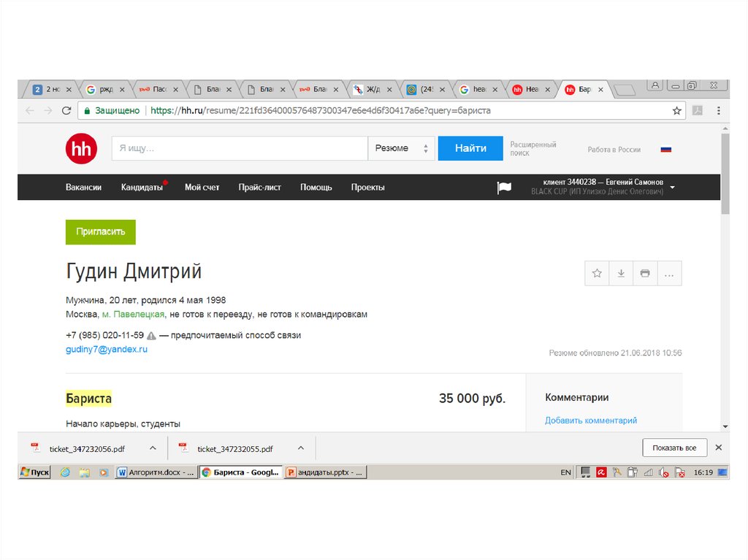The width and height of the screenshot is (748, 560).
Task: Focus the Я ищу search field
Action: point(239,148)
